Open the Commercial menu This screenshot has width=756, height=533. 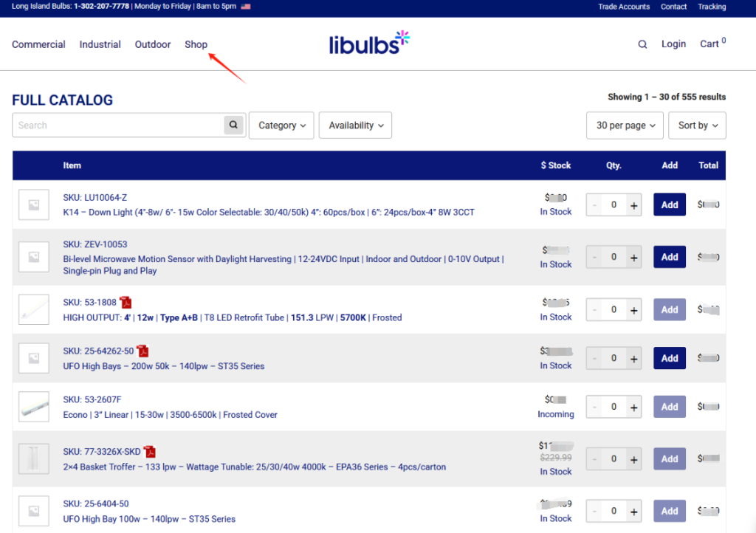(38, 44)
